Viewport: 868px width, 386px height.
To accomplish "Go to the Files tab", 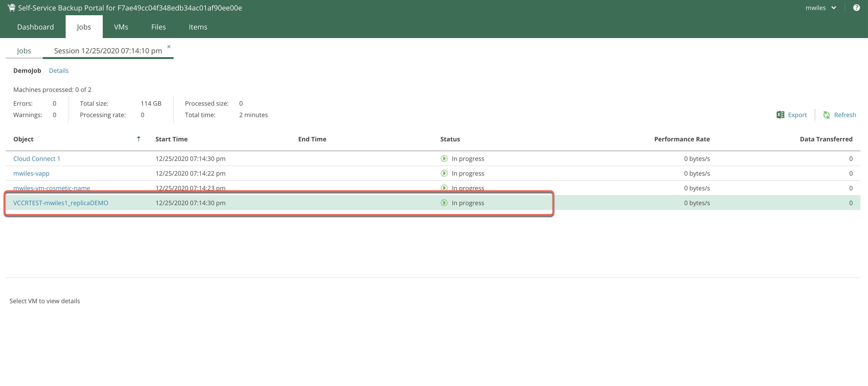I will 158,27.
